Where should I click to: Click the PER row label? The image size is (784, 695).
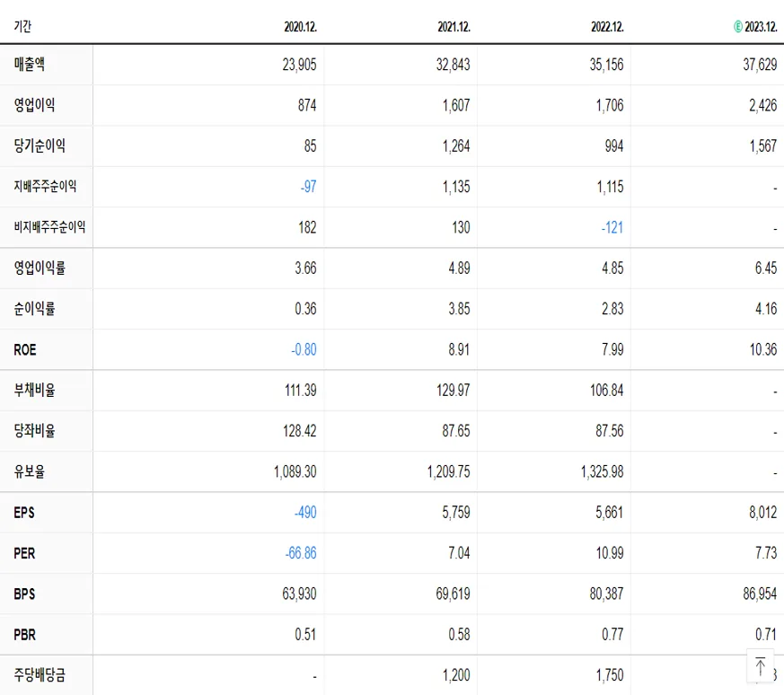click(24, 553)
